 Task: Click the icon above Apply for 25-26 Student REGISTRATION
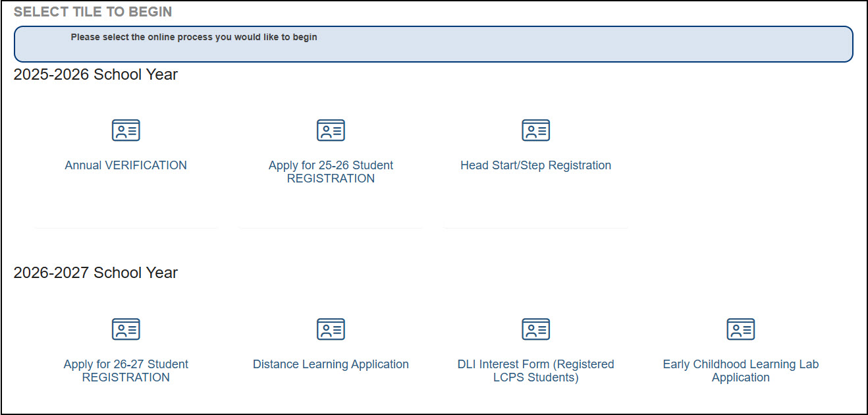tap(331, 130)
